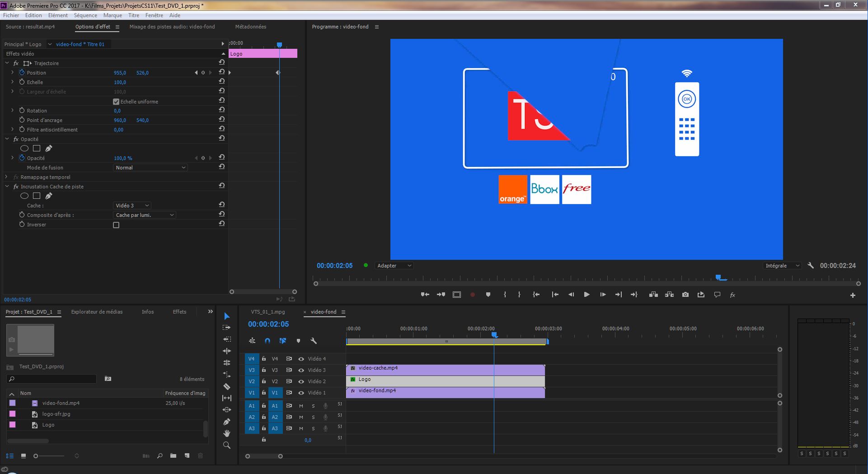Open Marque menu
This screenshot has width=868, height=474.
(x=113, y=15)
